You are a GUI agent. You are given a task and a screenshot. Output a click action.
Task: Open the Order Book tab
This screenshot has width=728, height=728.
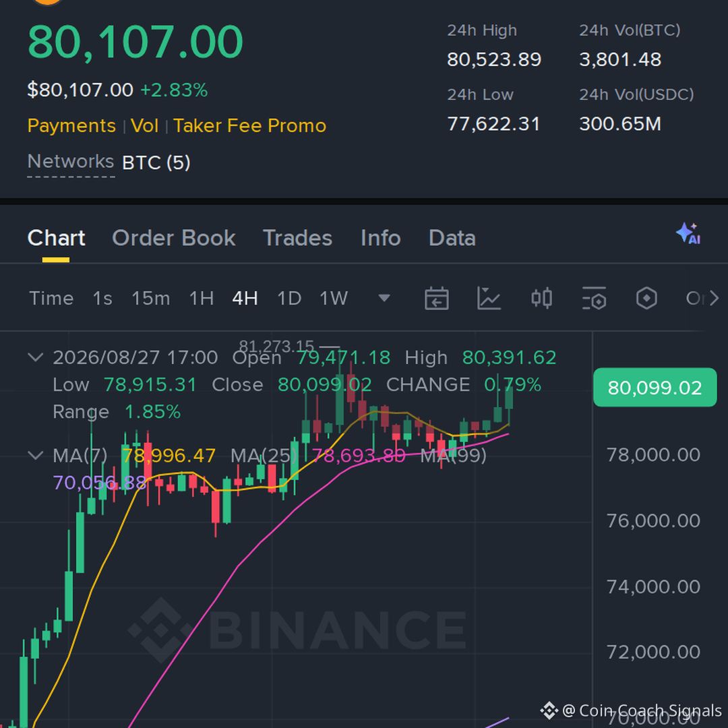[x=174, y=238]
